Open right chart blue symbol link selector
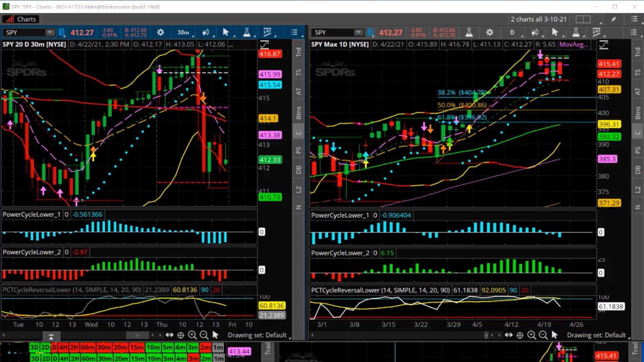The height and width of the screenshot is (362, 644). pos(370,33)
